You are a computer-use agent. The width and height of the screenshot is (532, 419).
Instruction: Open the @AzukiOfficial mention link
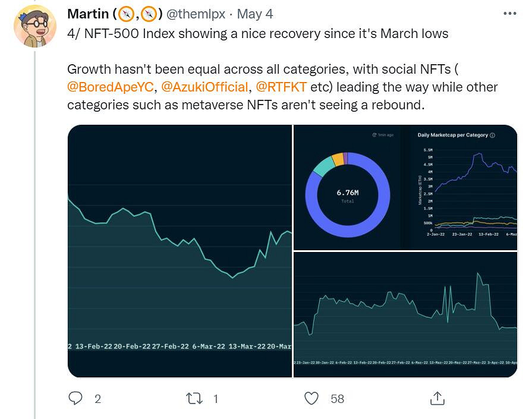tap(204, 87)
